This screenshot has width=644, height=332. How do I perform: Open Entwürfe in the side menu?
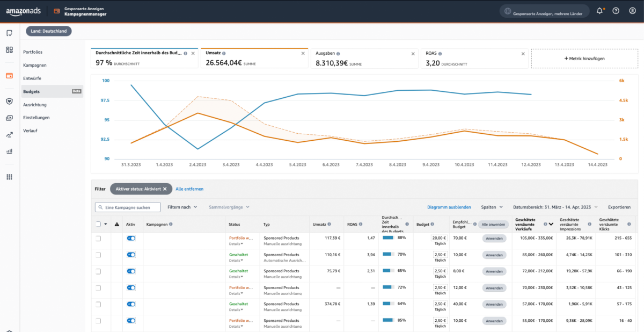[x=32, y=78]
